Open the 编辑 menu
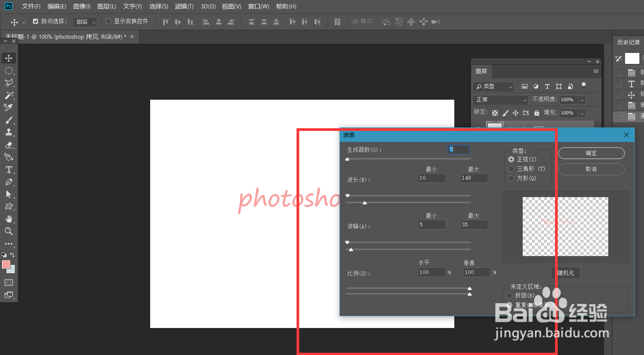 coord(57,6)
